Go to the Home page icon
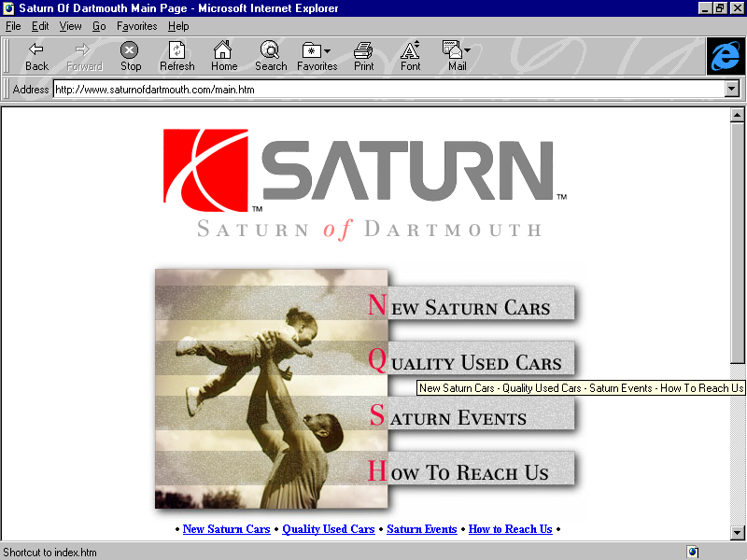The width and height of the screenshot is (747, 560). [x=223, y=56]
